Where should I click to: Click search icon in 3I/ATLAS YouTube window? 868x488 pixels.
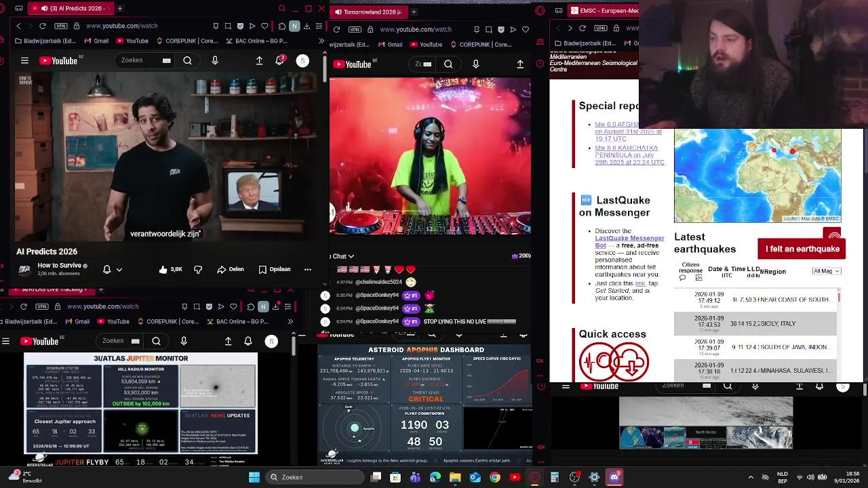tap(156, 341)
